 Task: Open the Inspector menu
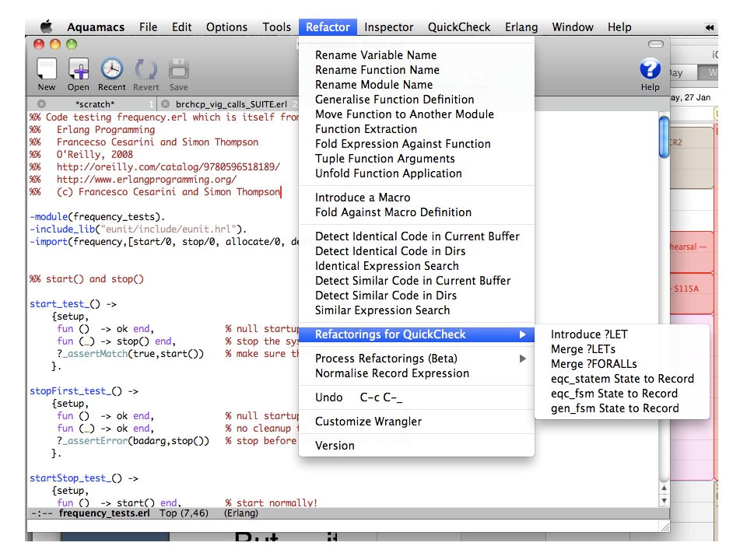(x=389, y=27)
